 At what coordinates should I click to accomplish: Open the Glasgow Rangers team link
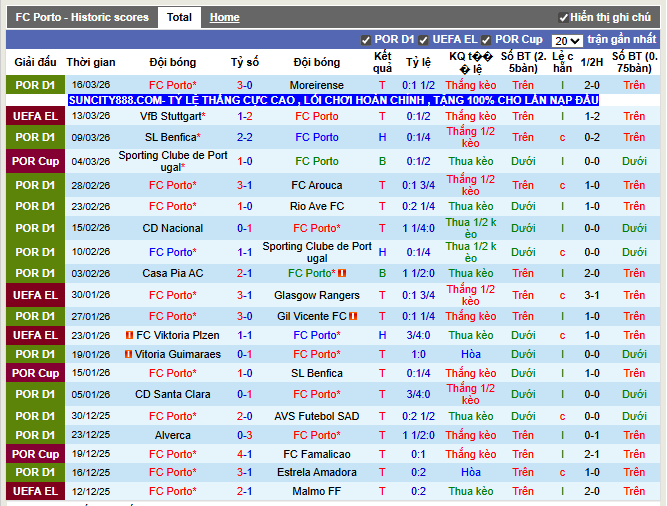click(316, 295)
